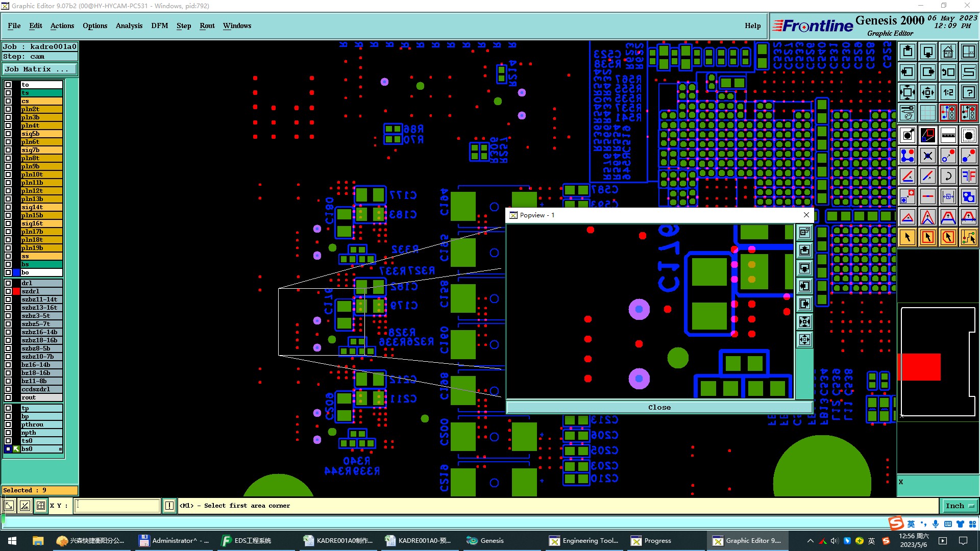Open the DFM menu
The image size is (980, 551).
click(159, 26)
